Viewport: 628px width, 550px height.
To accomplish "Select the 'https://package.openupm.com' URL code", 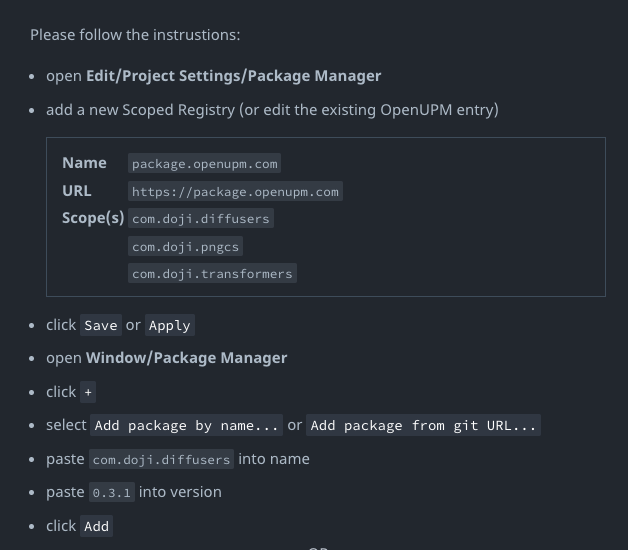I will [236, 191].
